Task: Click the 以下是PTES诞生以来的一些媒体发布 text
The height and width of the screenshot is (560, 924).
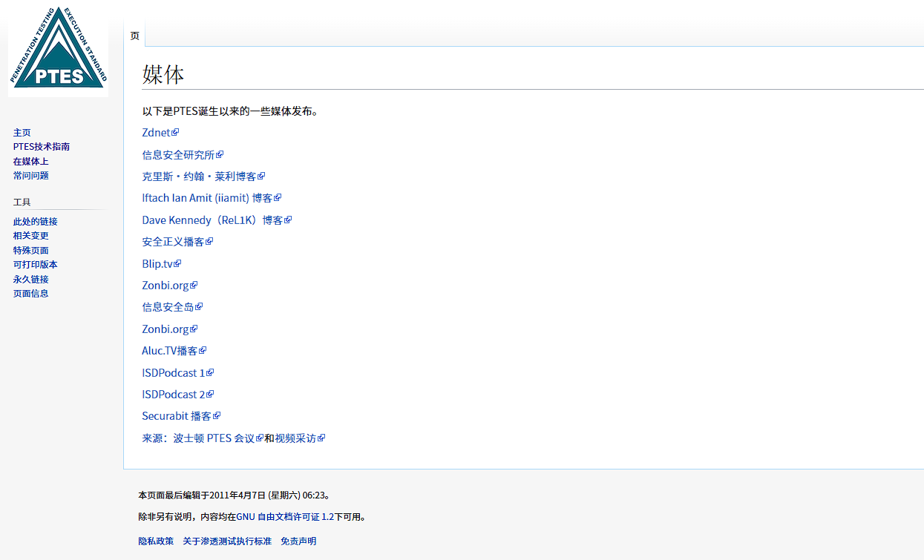Action: pos(230,111)
